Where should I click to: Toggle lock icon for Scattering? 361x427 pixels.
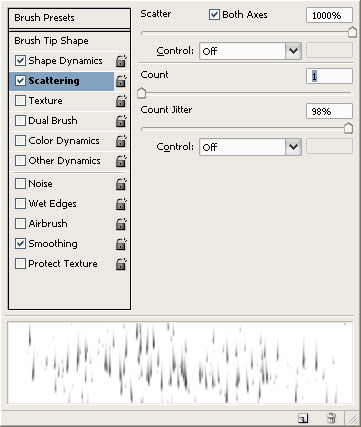(x=121, y=81)
